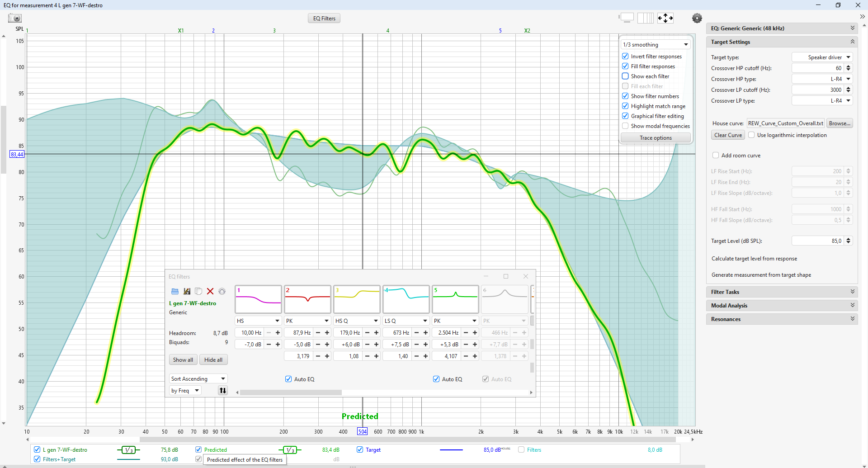Click Show all filters button
This screenshot has width=868, height=468.
click(183, 359)
